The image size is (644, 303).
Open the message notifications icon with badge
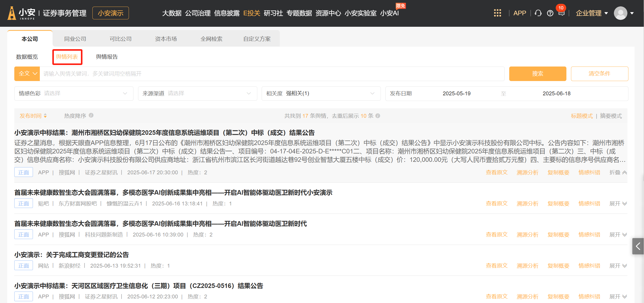[561, 13]
